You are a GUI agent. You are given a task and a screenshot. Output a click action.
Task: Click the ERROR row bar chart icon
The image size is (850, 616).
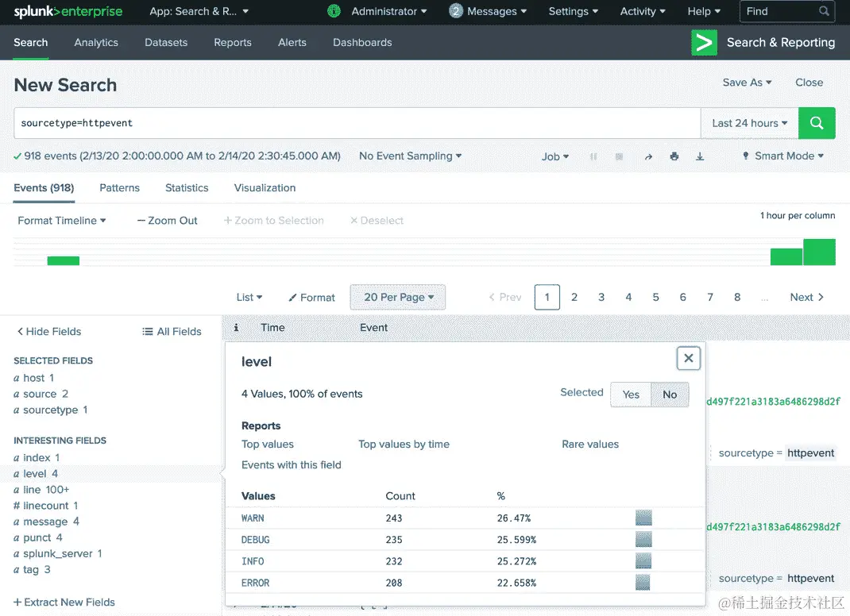click(x=643, y=583)
